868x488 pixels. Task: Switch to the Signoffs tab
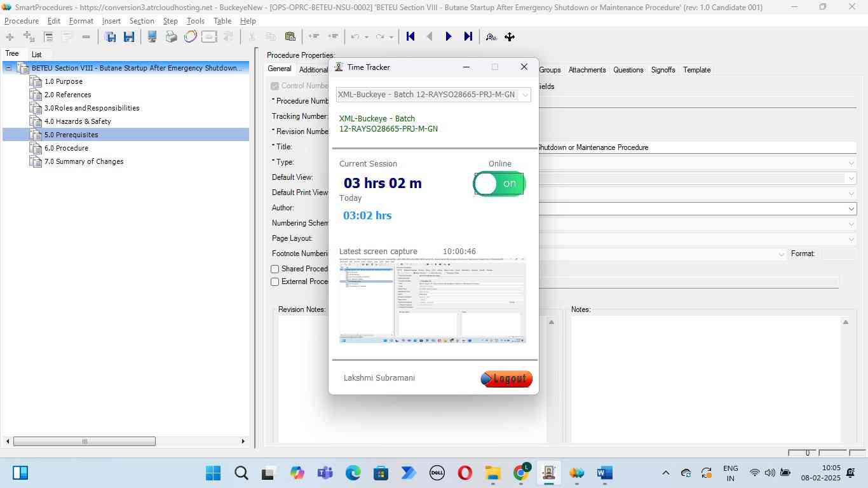click(663, 70)
